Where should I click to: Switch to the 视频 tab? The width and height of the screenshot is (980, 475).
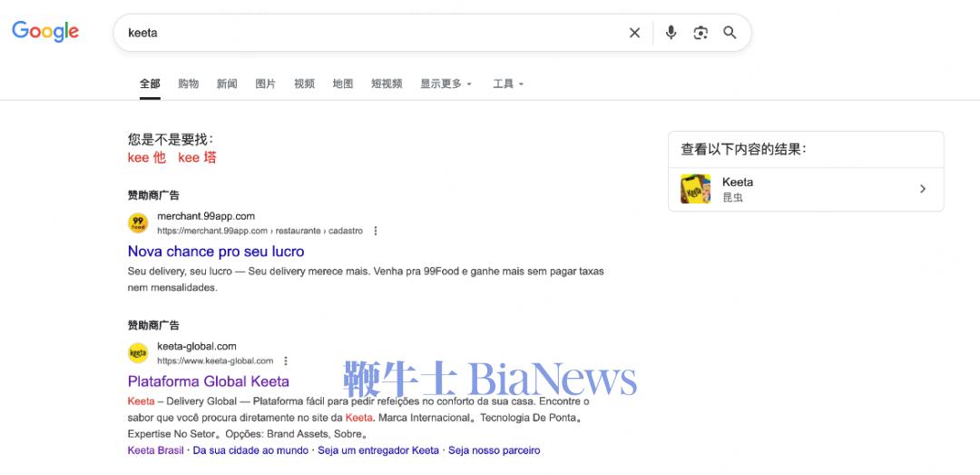point(304,84)
